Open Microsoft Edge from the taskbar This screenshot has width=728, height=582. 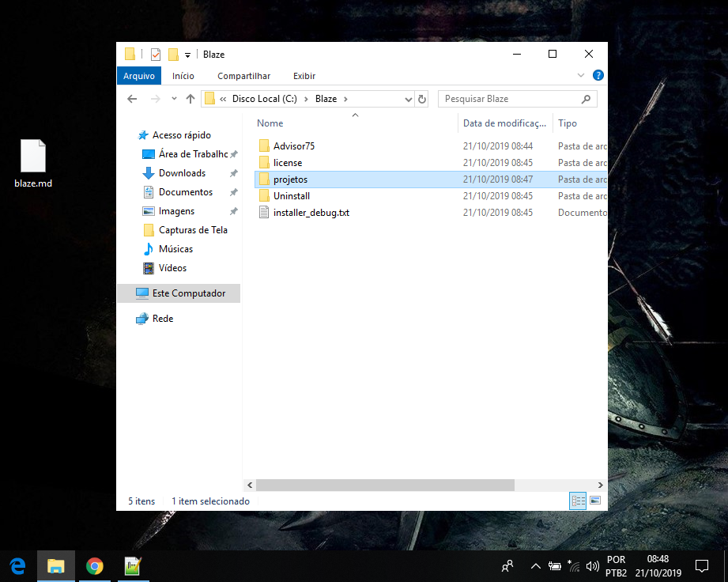[x=17, y=565]
